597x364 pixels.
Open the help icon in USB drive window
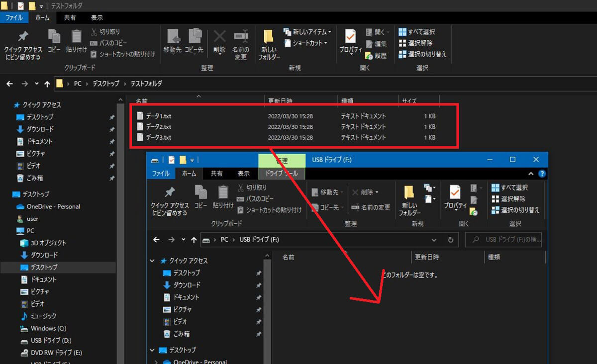(542, 174)
